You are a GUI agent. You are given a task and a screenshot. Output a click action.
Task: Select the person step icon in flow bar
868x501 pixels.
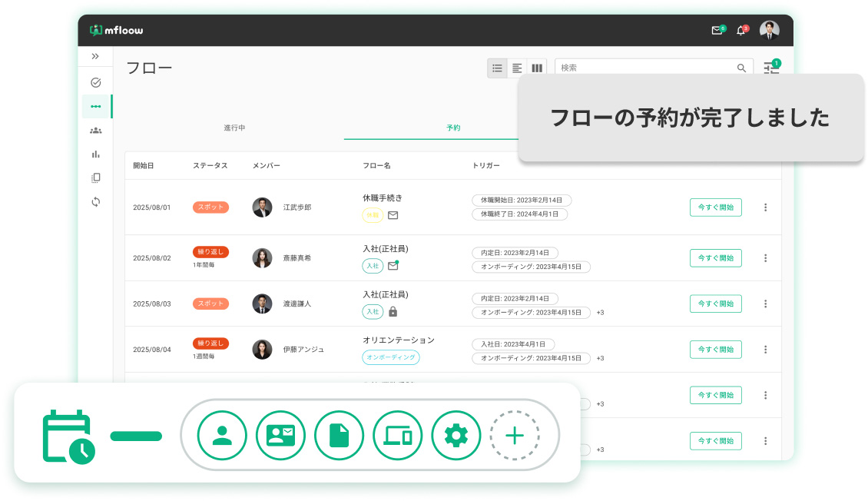222,435
